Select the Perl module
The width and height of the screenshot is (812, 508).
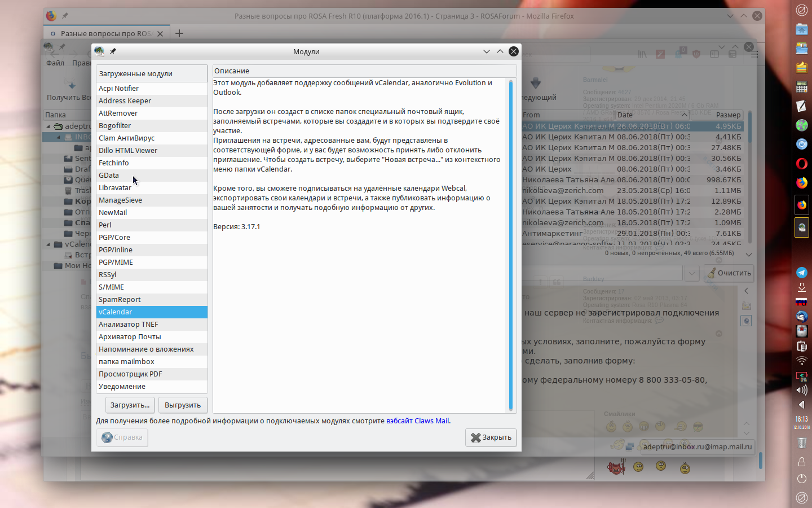152,225
